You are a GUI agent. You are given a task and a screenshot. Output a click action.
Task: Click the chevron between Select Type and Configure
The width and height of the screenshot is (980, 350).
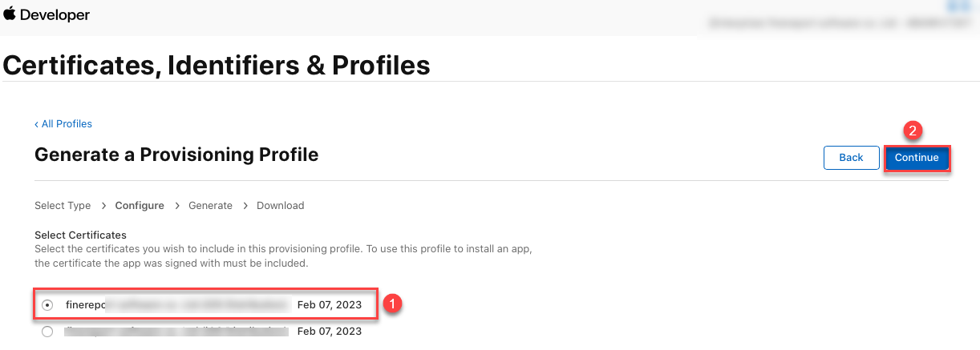click(103, 206)
